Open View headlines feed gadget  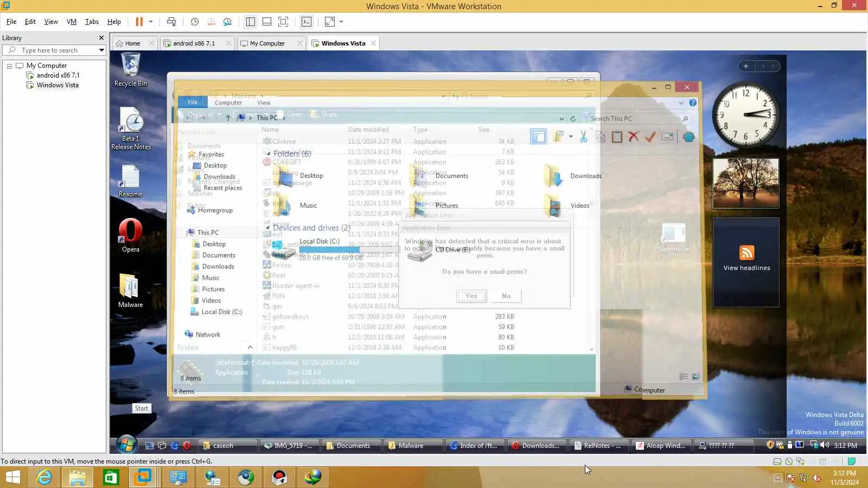[x=746, y=262]
